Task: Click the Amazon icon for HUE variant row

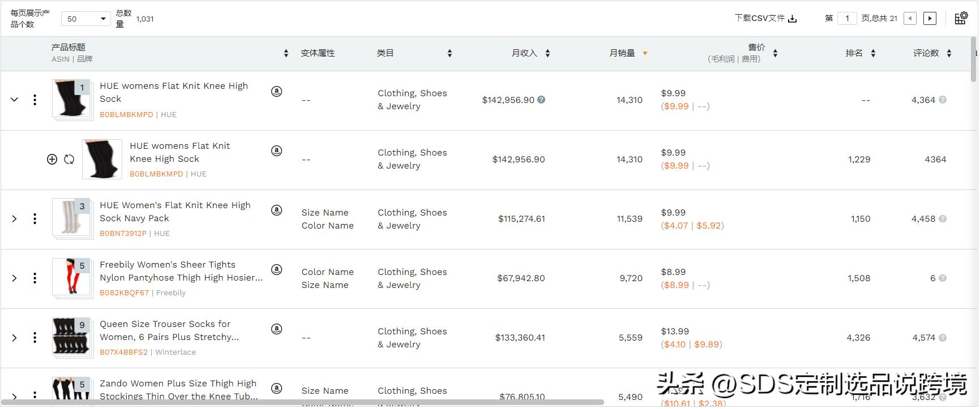Action: click(x=276, y=150)
